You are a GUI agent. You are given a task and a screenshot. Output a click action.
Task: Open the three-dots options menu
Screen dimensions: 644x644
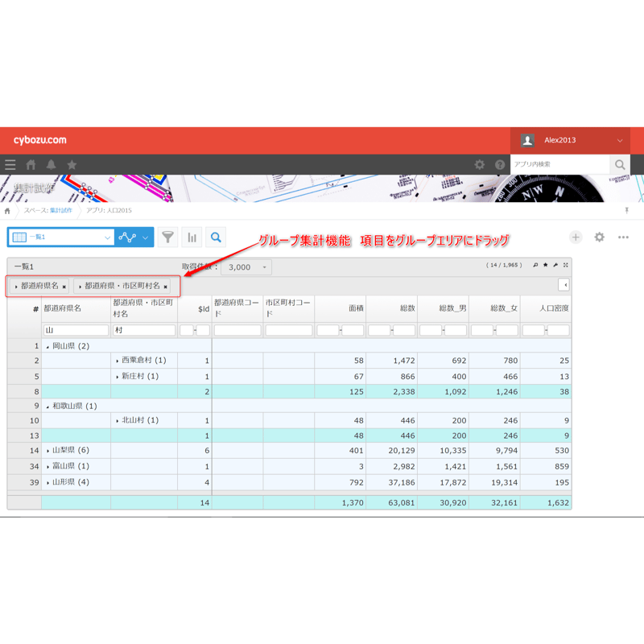[x=623, y=237]
